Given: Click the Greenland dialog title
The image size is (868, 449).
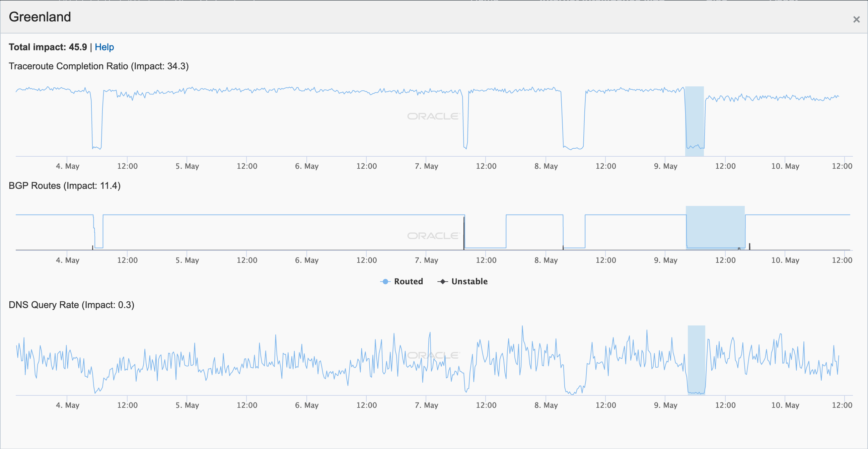Looking at the screenshot, I should click(40, 17).
